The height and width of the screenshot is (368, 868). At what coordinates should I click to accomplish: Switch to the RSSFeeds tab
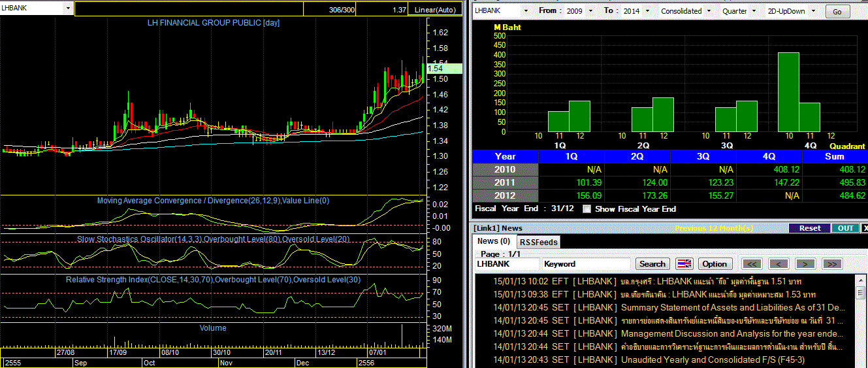[x=538, y=242]
